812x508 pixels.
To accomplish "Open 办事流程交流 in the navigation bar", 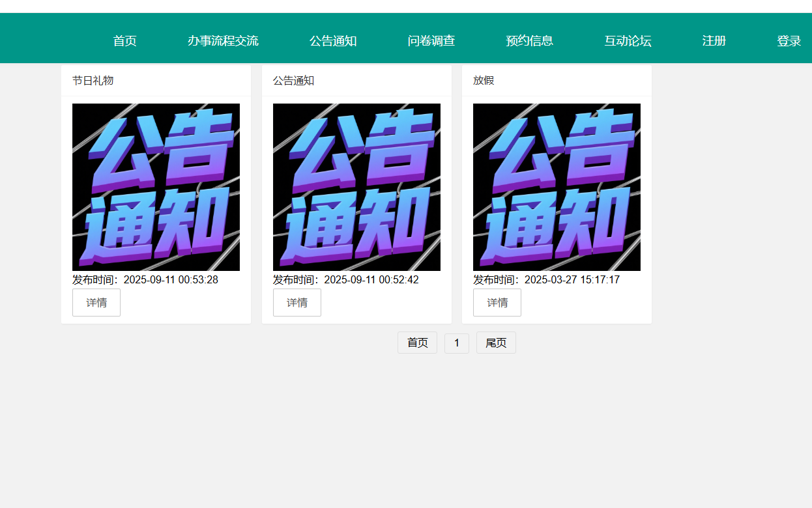I will [223, 41].
